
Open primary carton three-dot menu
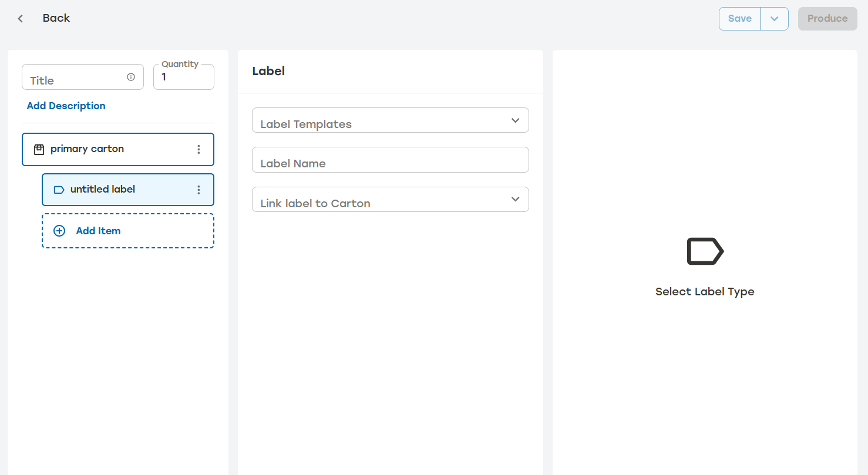(x=199, y=149)
